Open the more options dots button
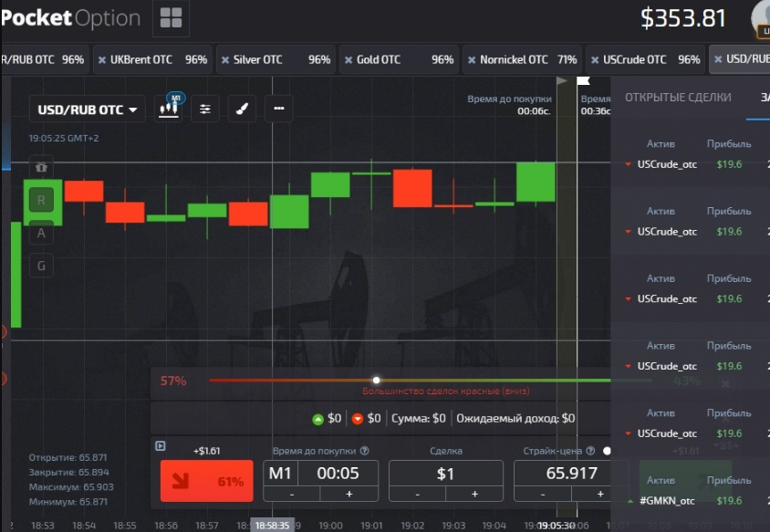Screen dimensions: 770x532 coord(279,109)
